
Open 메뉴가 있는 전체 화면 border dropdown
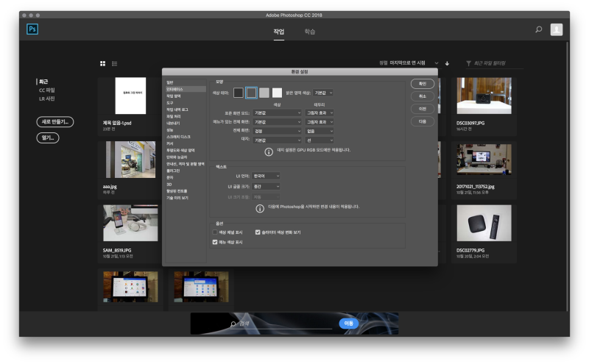pyautogui.click(x=320, y=122)
